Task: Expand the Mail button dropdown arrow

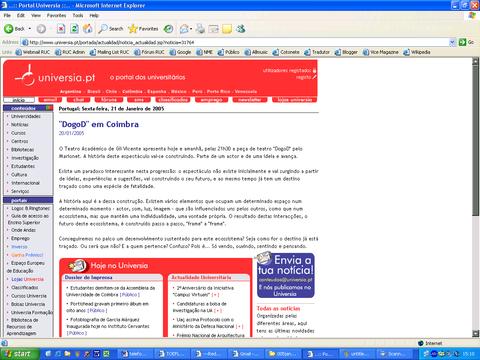Action: coord(191,29)
